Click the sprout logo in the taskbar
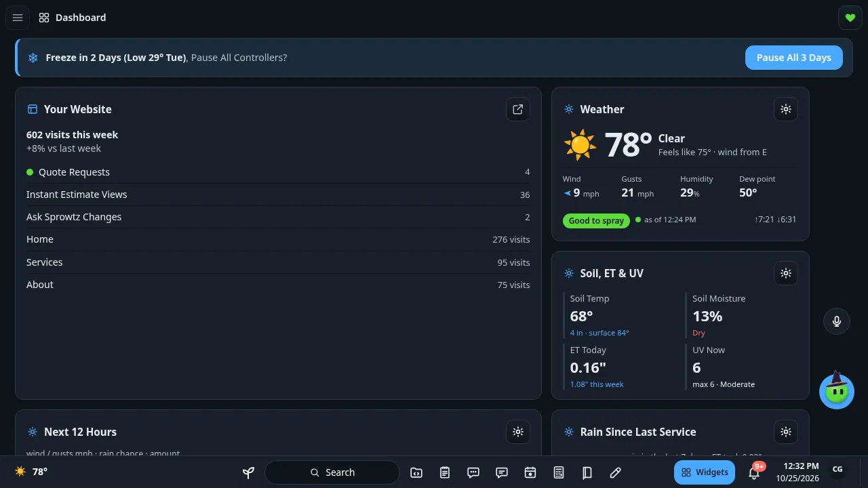This screenshot has width=868, height=488. [x=248, y=472]
